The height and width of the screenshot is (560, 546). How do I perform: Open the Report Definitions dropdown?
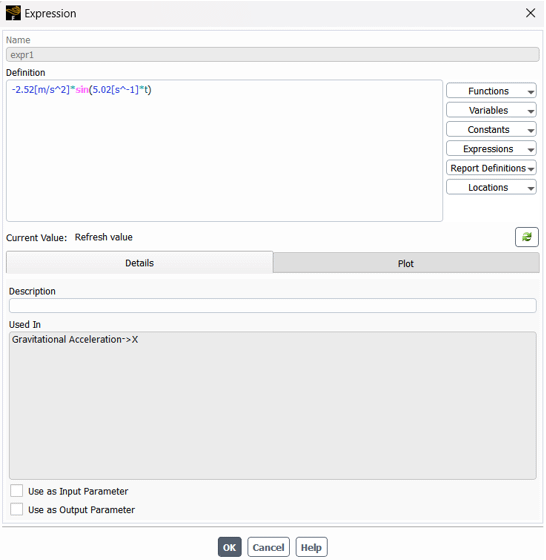491,168
